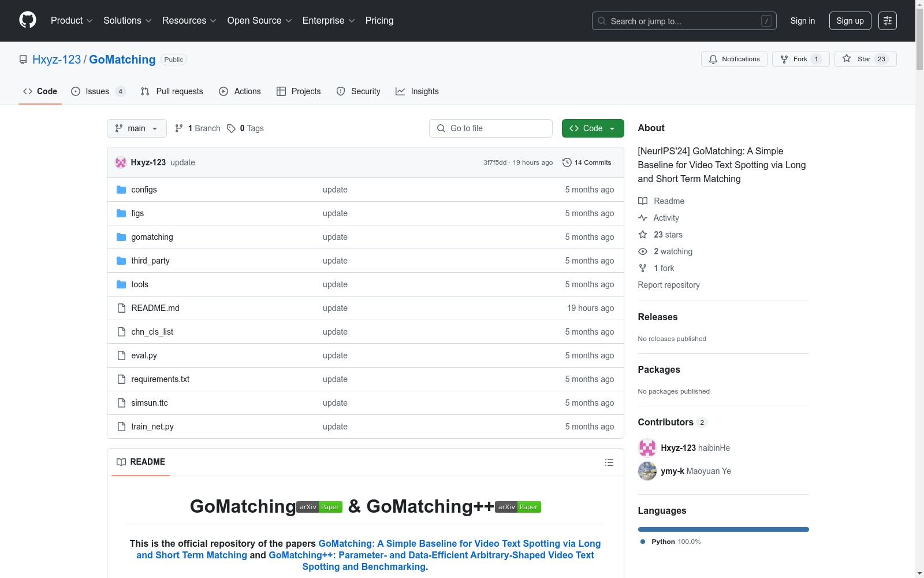Viewport: 924px width, 578px height.
Task: Switch to the Projects tab
Action: tap(299, 91)
